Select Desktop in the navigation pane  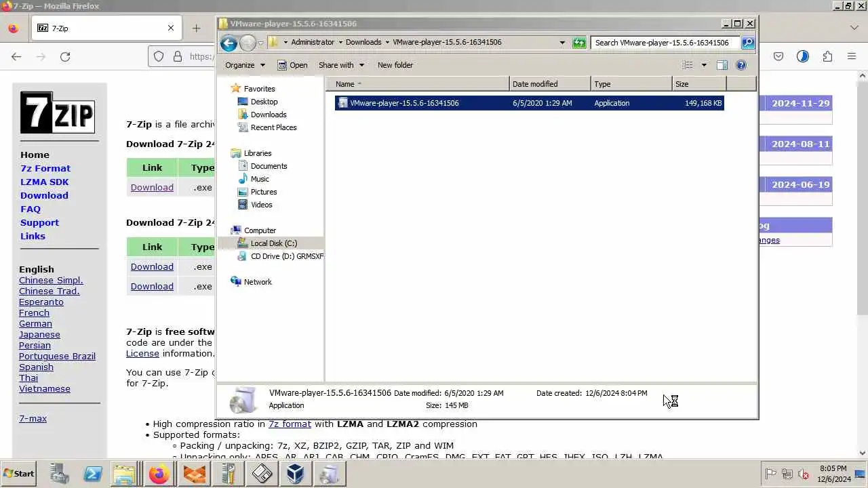tap(264, 102)
